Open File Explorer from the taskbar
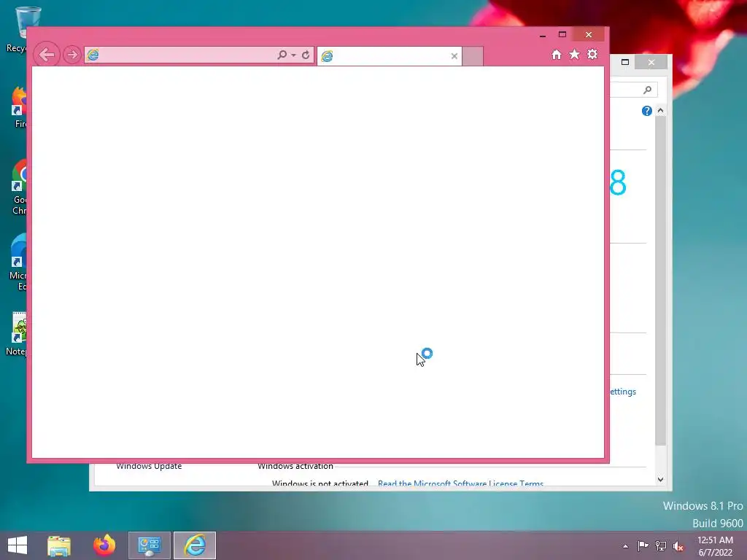 59,545
